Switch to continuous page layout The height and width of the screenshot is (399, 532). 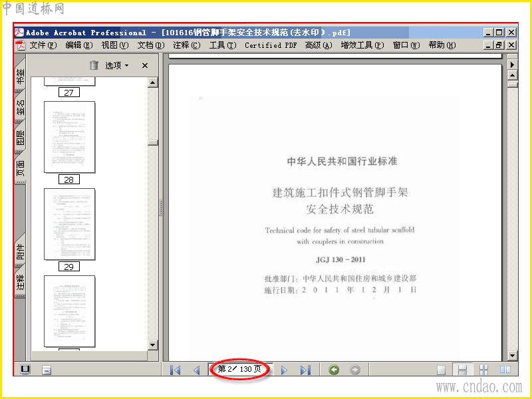click(x=462, y=370)
